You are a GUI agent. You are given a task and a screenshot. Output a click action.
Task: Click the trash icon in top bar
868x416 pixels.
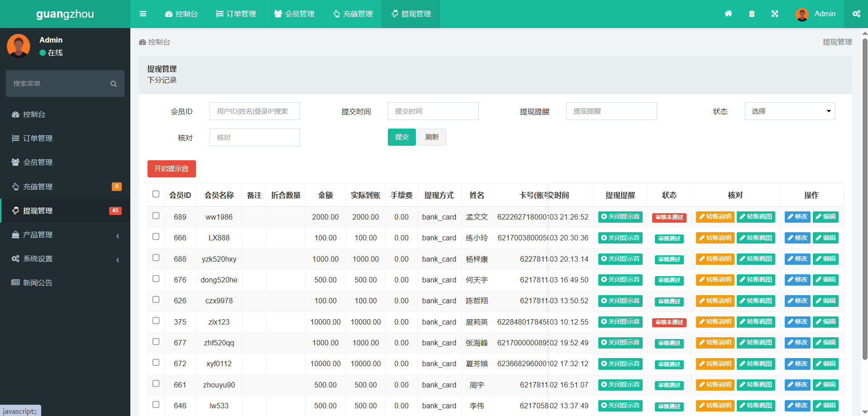(x=752, y=14)
